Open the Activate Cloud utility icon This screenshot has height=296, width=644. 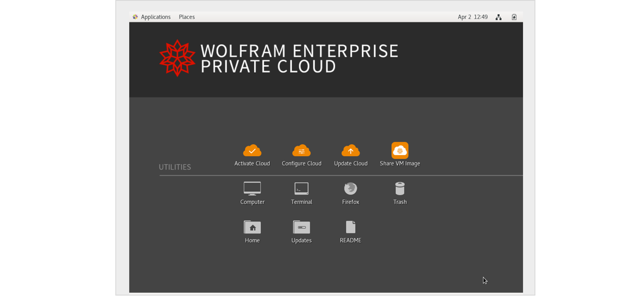pyautogui.click(x=252, y=151)
